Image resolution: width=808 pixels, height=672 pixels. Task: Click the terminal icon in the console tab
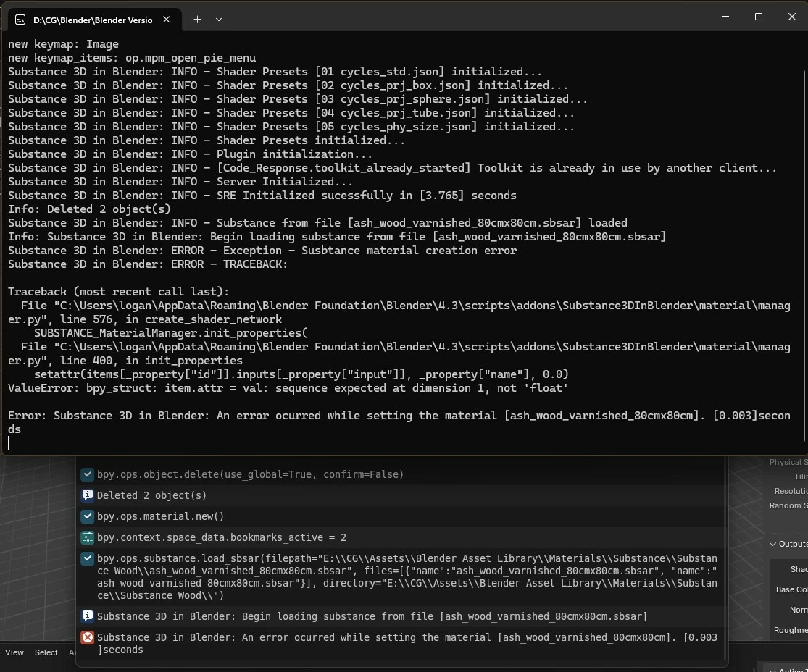[20, 20]
